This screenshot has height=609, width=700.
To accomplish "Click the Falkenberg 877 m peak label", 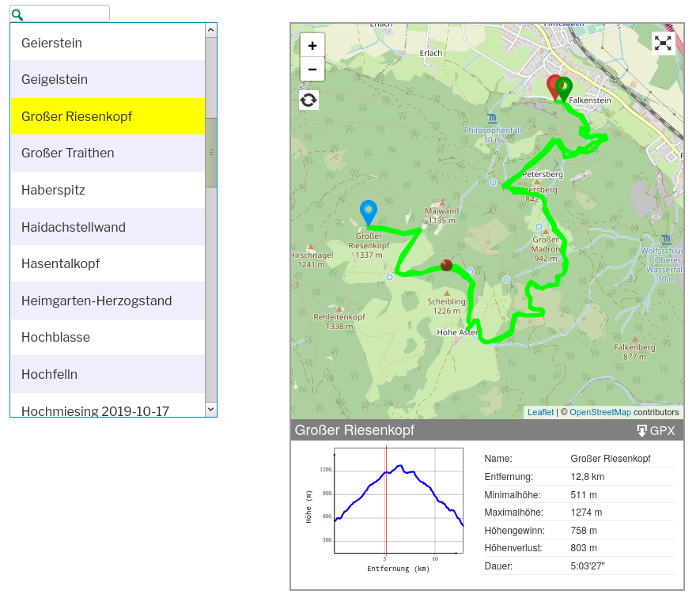I will coord(634,352).
